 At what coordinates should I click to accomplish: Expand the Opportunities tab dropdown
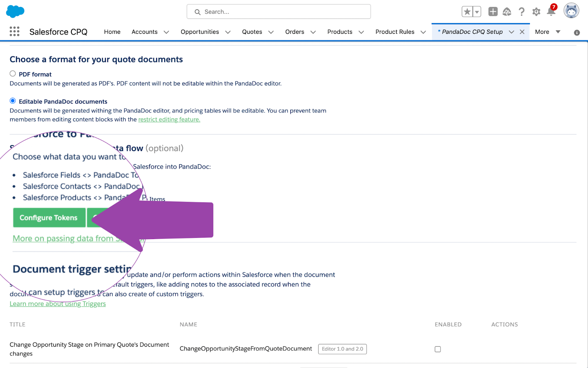click(228, 32)
